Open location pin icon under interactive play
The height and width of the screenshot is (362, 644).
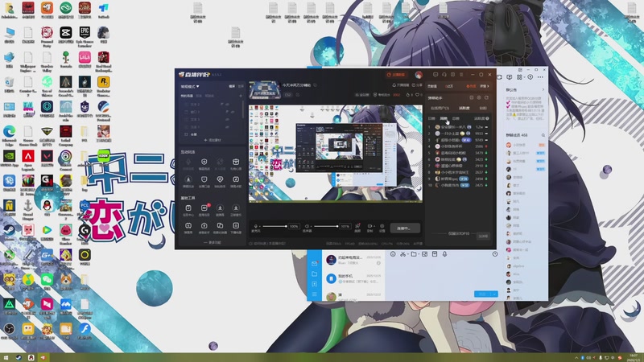point(220,179)
